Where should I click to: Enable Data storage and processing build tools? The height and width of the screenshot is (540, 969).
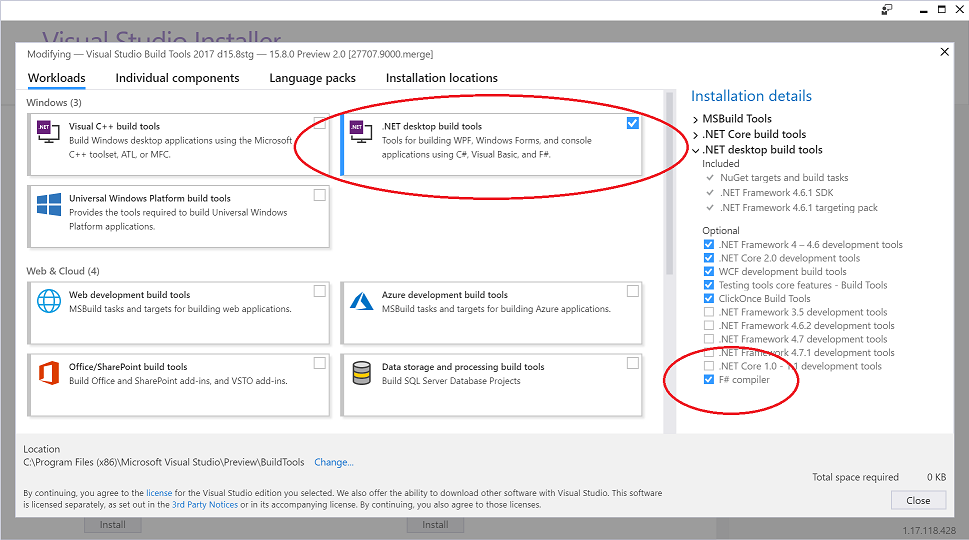[632, 363]
